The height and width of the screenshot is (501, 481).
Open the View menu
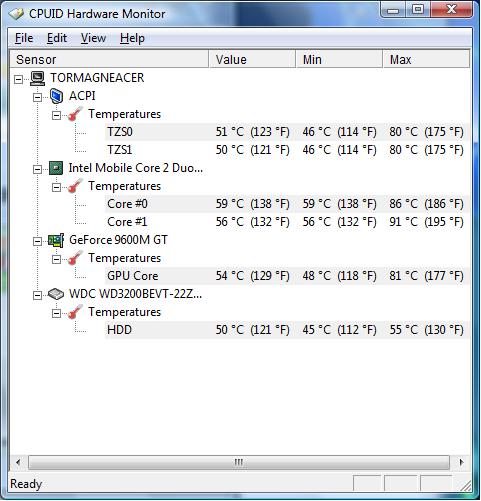[x=93, y=38]
